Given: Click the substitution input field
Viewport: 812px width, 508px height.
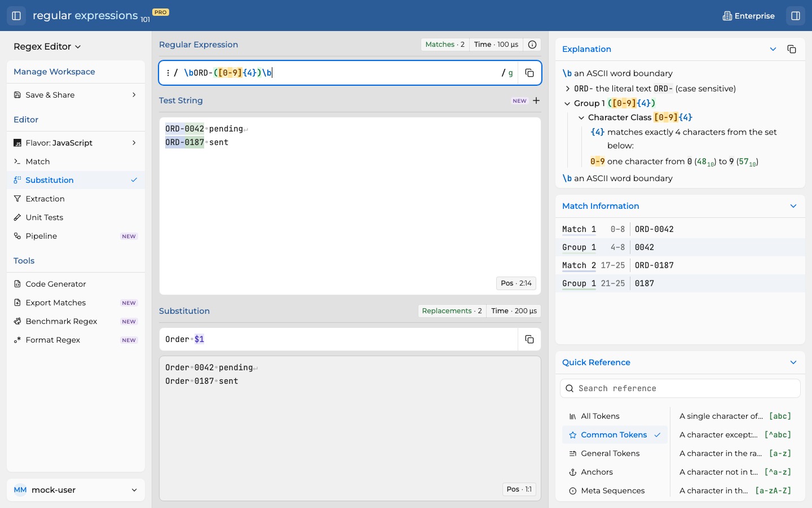Looking at the screenshot, I should tap(339, 339).
